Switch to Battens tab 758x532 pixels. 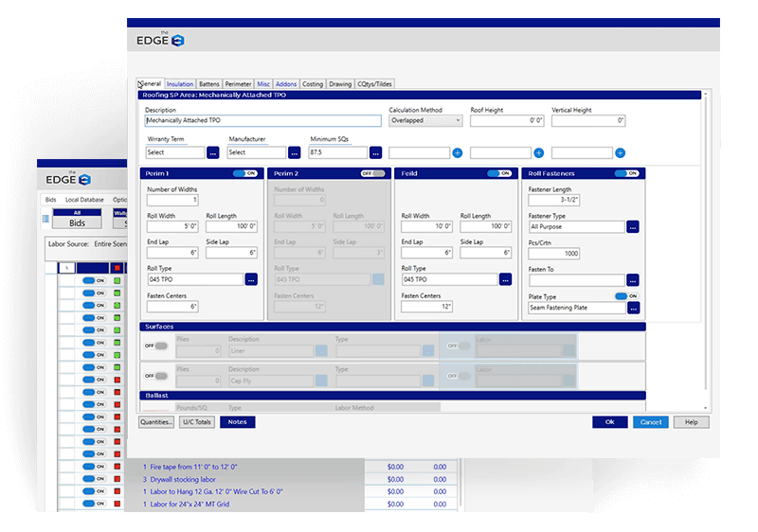pos(208,84)
